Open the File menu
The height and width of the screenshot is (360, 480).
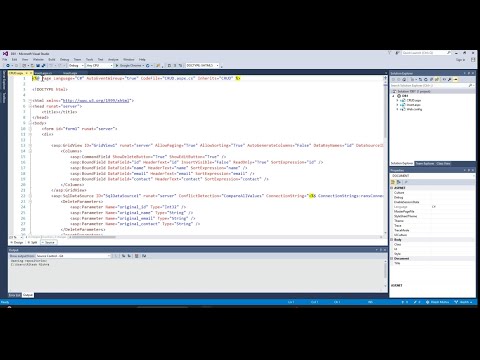(5, 59)
